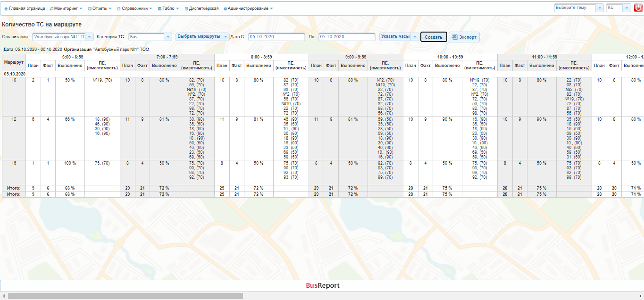Click the 10:00 - 10:59 hour header

450,57
